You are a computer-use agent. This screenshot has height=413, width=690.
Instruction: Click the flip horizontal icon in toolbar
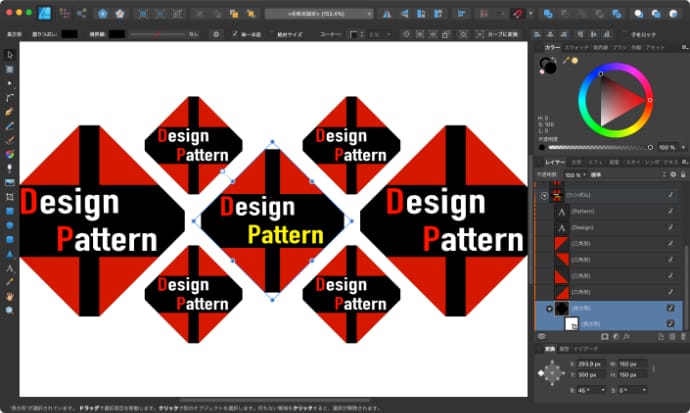tap(388, 14)
